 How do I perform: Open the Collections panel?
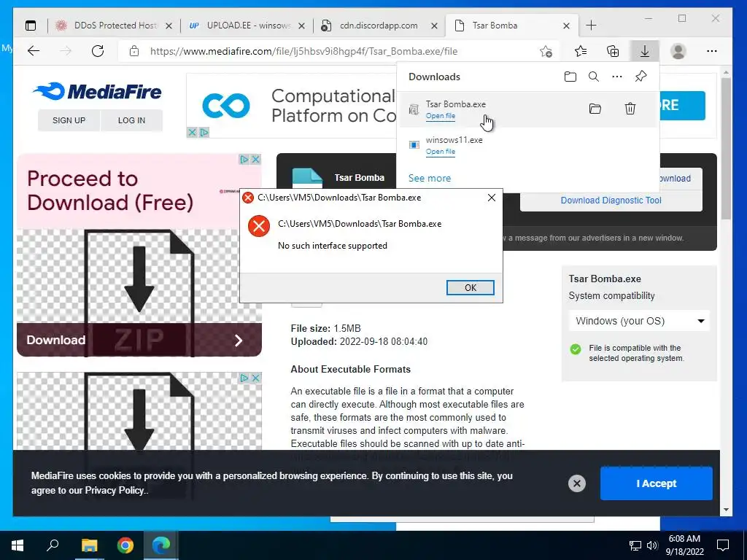pos(613,51)
